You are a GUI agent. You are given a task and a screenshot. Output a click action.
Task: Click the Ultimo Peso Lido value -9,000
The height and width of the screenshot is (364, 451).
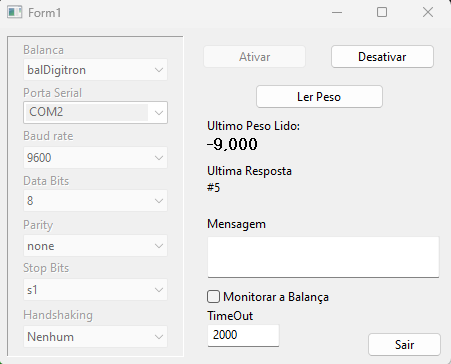pos(232,144)
